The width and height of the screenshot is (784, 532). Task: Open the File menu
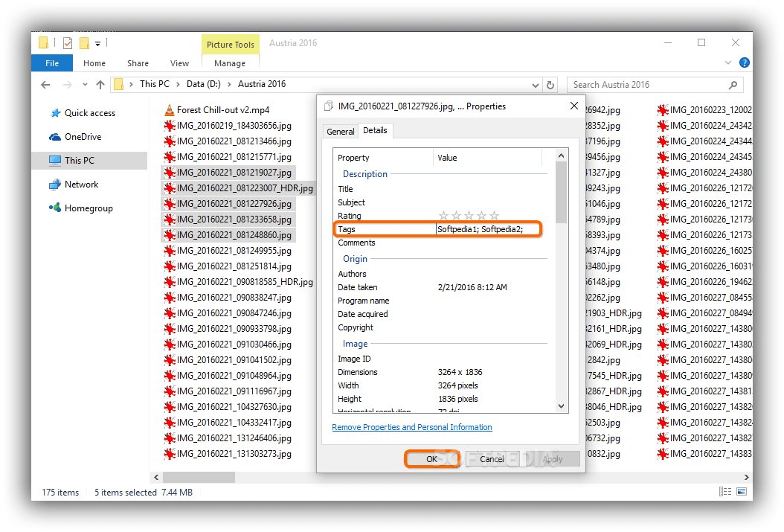point(52,63)
